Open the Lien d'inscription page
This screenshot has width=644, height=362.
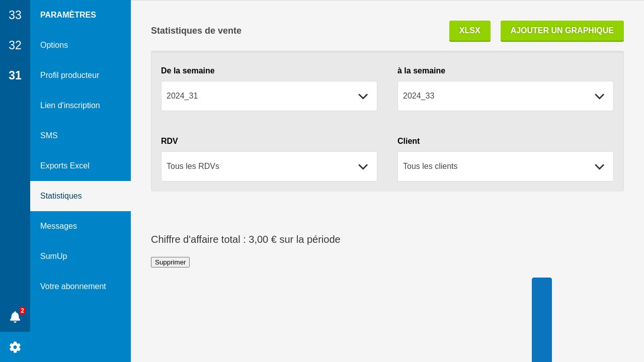tap(70, 106)
